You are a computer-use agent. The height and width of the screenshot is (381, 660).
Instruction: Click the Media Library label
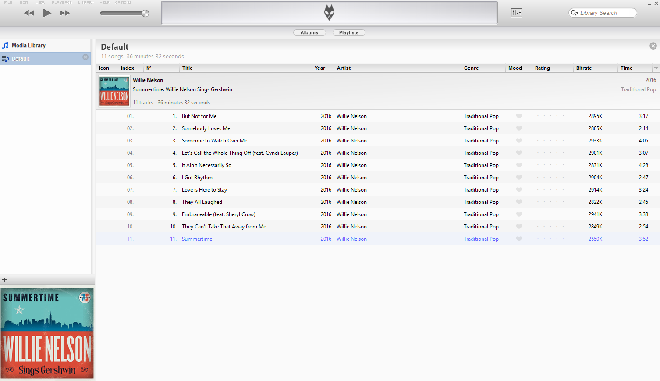click(x=29, y=45)
